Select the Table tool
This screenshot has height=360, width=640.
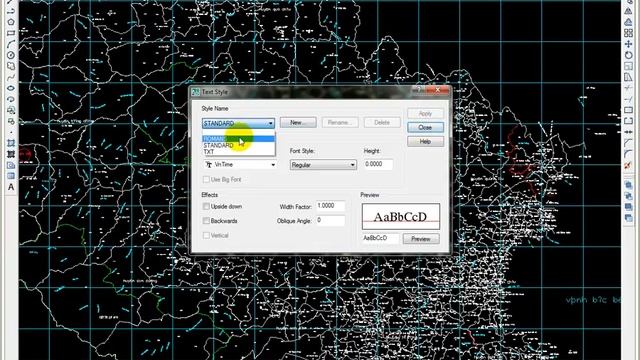point(11,176)
